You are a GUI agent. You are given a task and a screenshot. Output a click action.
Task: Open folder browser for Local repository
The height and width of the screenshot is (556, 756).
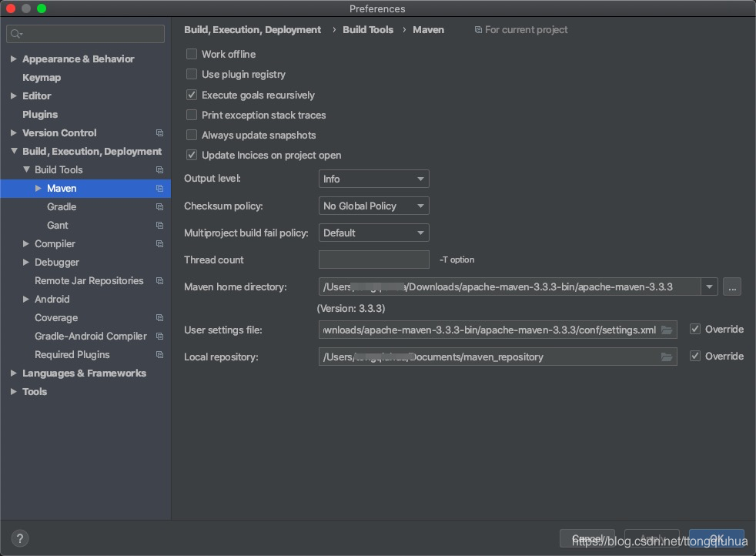(x=667, y=357)
